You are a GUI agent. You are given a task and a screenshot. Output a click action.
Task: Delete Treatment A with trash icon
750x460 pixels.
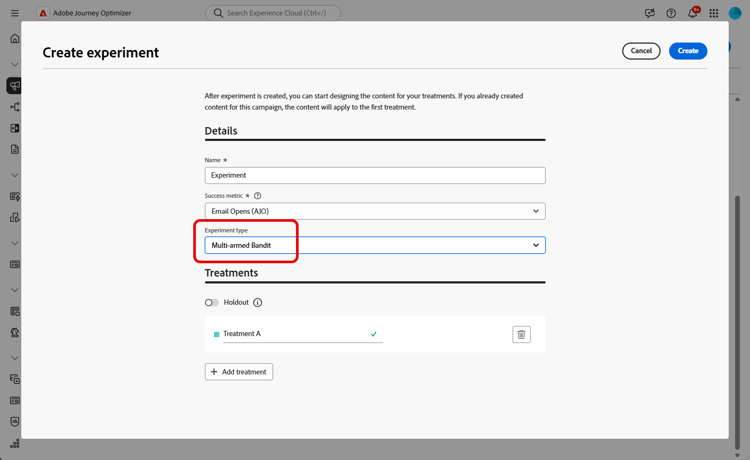[521, 334]
